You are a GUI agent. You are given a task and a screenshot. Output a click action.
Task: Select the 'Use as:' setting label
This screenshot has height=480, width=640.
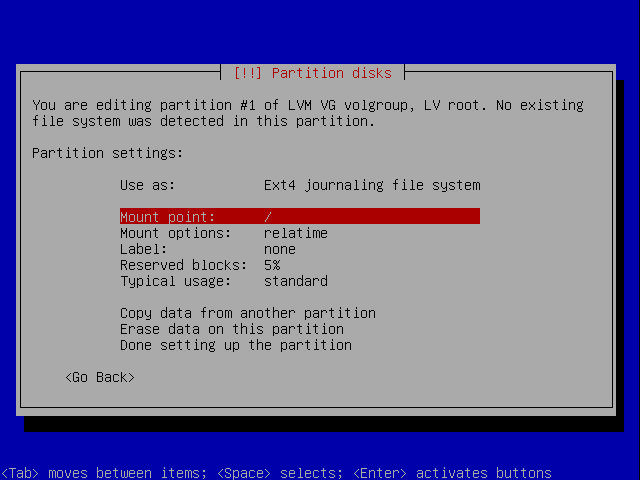pos(147,185)
